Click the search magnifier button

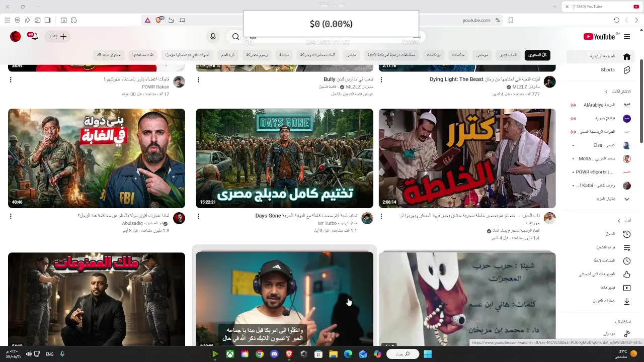[x=235, y=36]
